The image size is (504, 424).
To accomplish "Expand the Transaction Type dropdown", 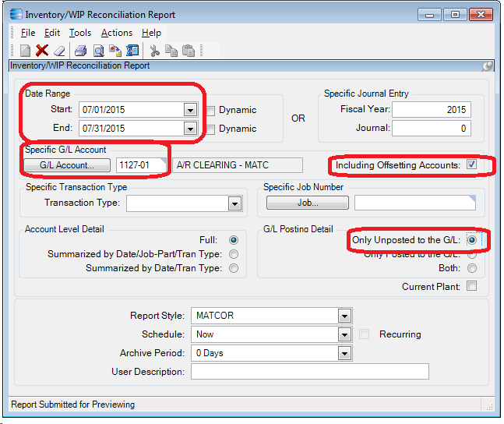I will 234,203.
